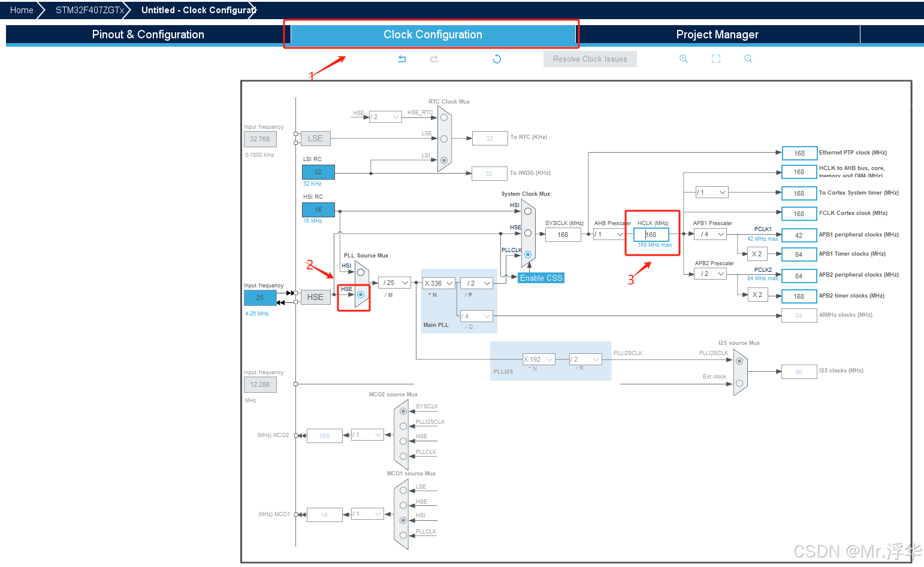Click the APB1 Timer clocks value 84

point(799,254)
